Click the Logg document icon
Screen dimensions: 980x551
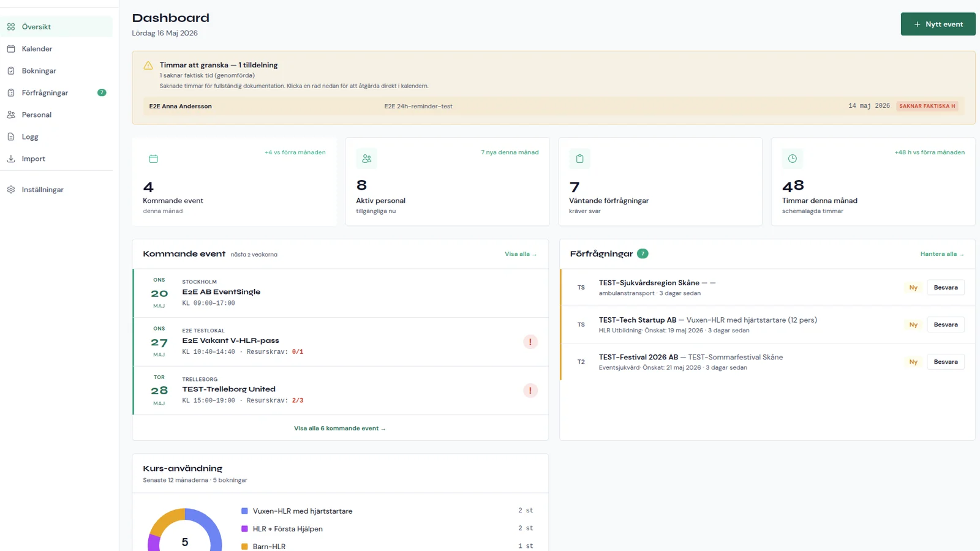[x=11, y=137]
